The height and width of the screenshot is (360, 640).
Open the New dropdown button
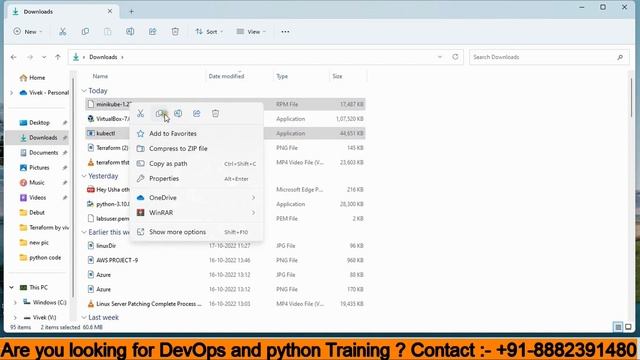coord(27,31)
